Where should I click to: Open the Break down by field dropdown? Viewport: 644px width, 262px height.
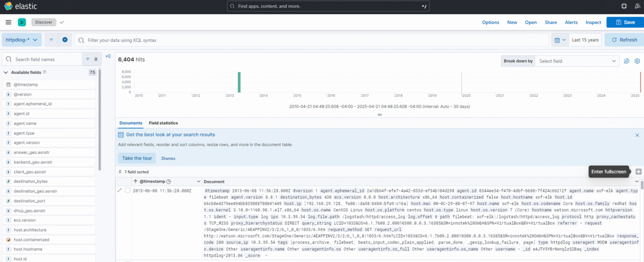coord(577,61)
